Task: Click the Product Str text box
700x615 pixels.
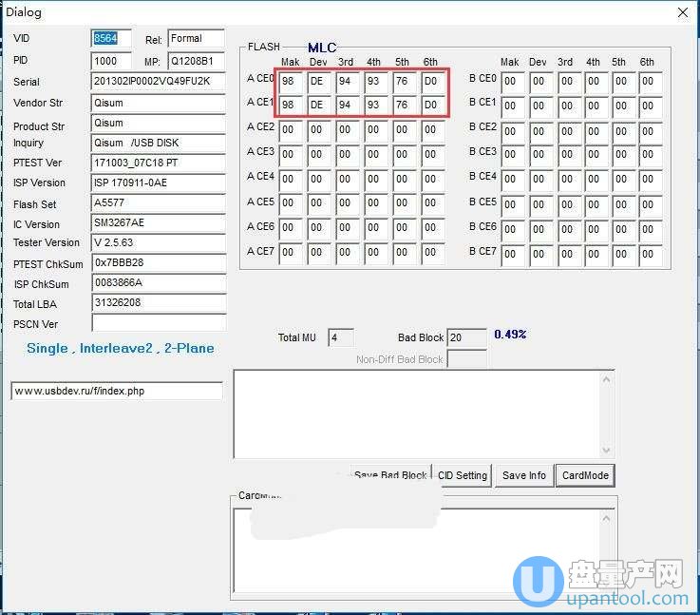Action: click(x=158, y=123)
